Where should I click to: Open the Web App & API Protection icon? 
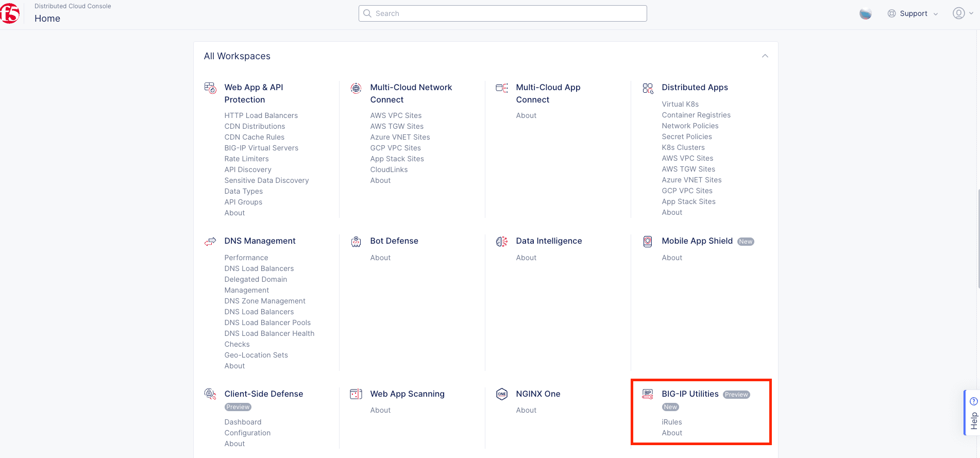[210, 88]
